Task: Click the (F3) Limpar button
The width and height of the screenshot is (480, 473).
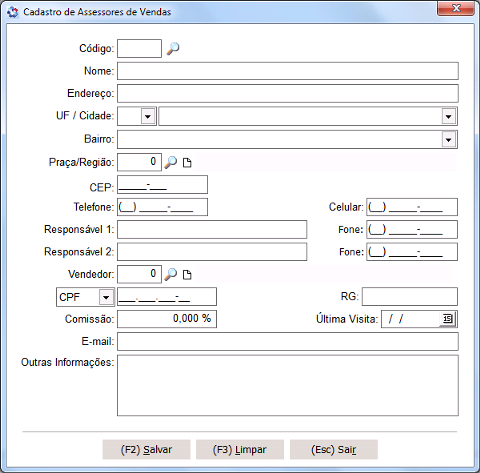Action: pos(240,450)
